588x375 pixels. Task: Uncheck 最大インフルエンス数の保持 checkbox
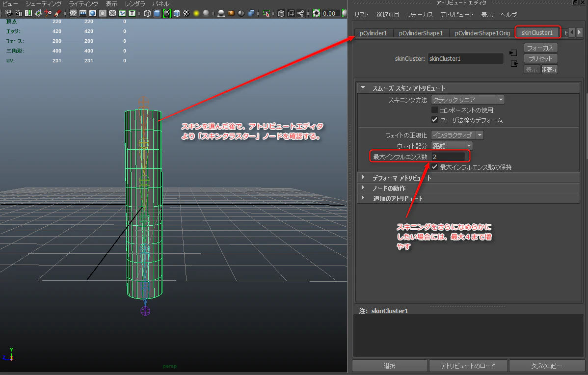[435, 167]
